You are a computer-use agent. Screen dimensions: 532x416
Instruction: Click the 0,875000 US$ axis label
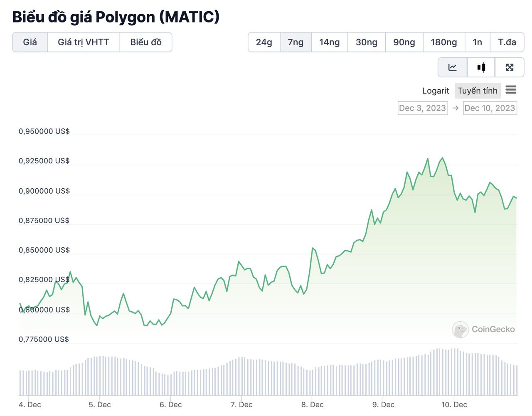click(x=44, y=221)
